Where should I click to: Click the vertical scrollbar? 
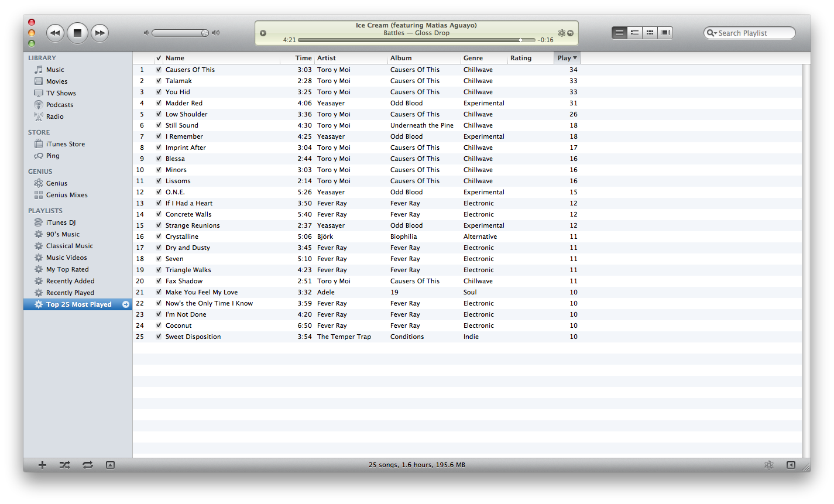pyautogui.click(x=806, y=260)
